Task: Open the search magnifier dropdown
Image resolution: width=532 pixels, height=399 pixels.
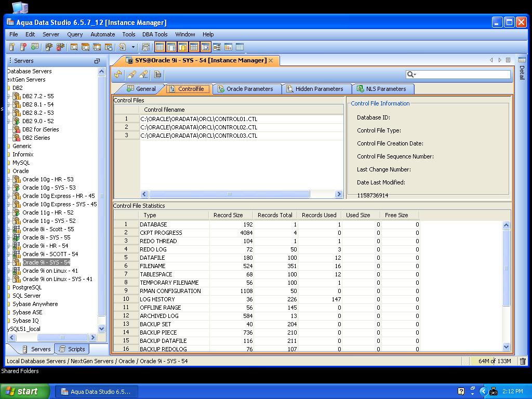Action: click(x=411, y=74)
